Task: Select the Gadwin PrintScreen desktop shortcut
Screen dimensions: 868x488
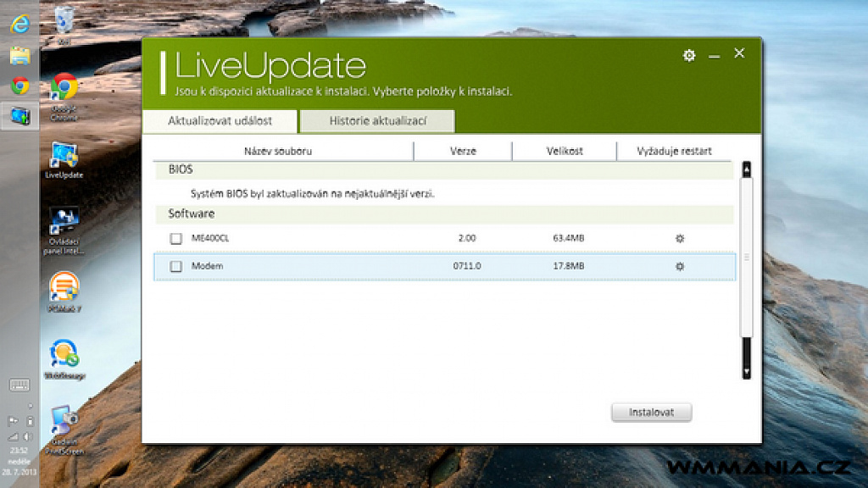Action: 64,430
